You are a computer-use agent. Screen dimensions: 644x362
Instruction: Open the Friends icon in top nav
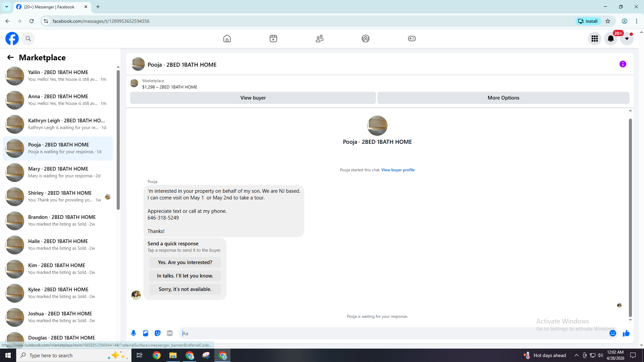tap(320, 39)
